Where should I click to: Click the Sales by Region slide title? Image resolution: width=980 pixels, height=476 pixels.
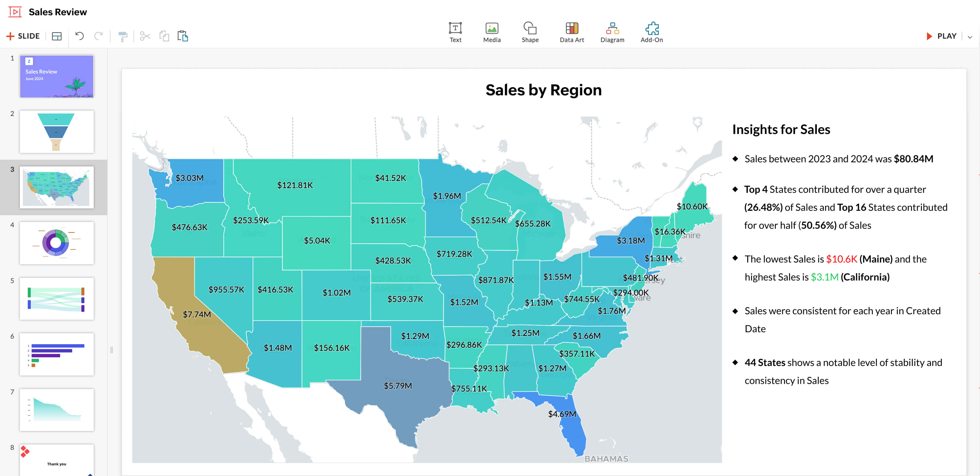(543, 90)
